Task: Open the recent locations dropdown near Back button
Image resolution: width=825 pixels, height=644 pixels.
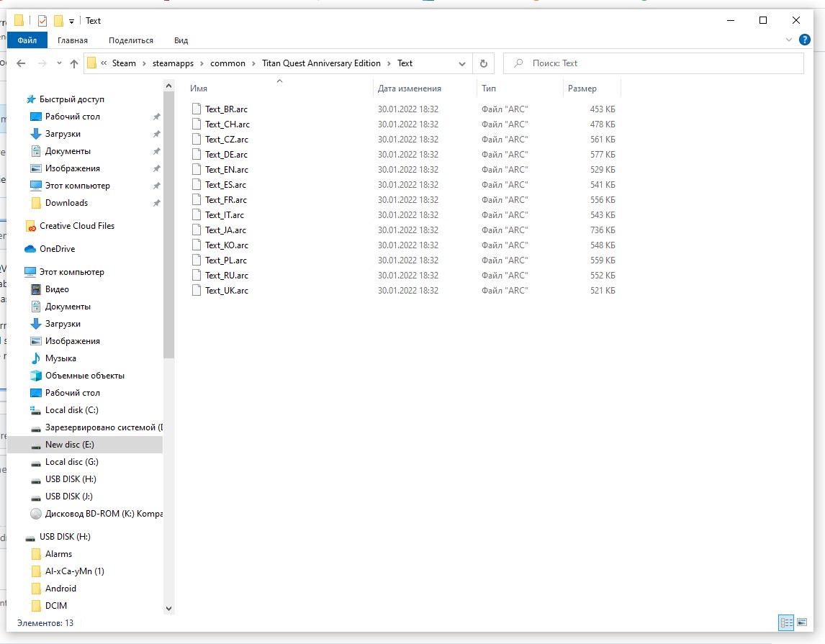Action: point(59,63)
